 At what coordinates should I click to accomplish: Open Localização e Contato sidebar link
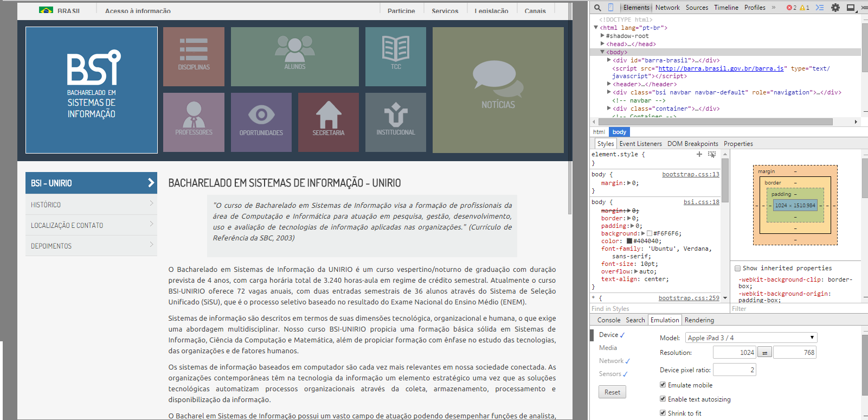tap(91, 225)
